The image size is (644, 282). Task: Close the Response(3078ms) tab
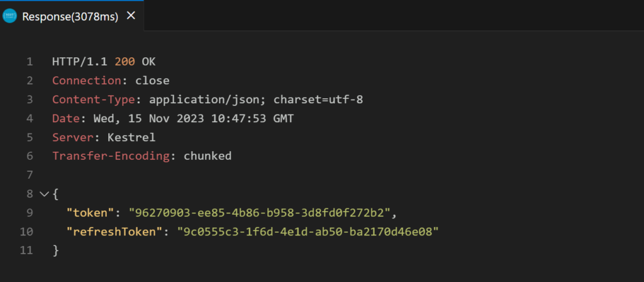(x=131, y=16)
